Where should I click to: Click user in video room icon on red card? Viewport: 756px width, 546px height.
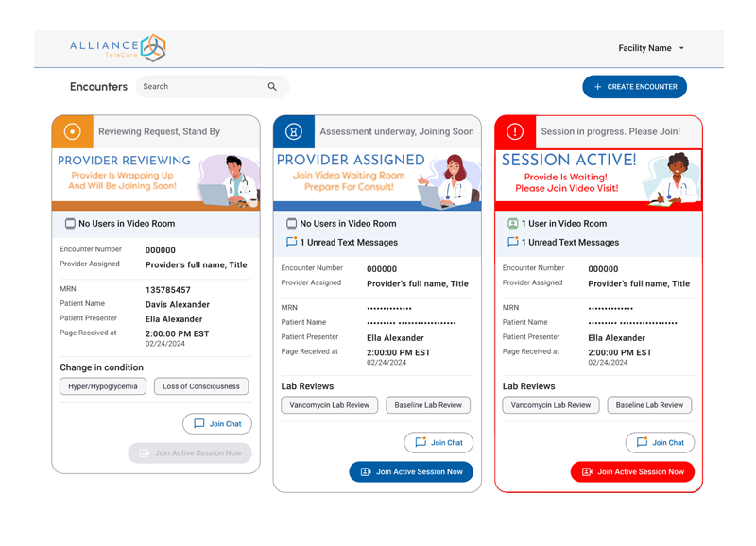[512, 224]
